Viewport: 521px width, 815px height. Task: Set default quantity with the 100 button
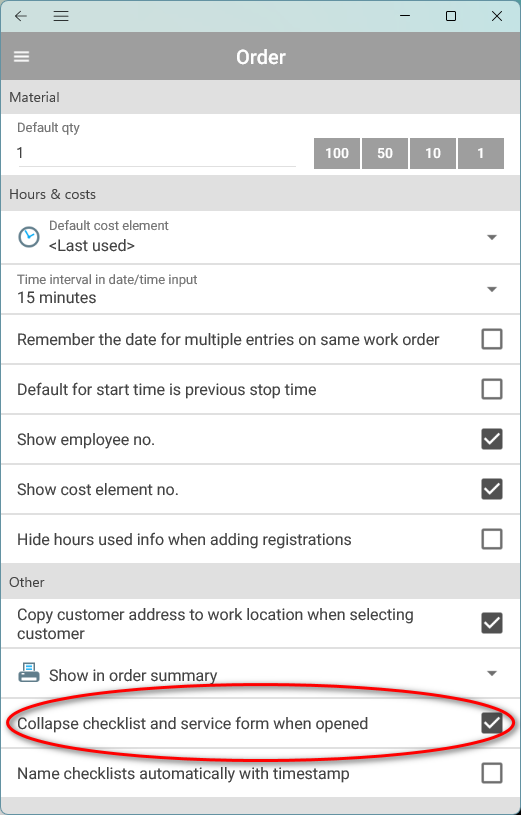pos(337,153)
